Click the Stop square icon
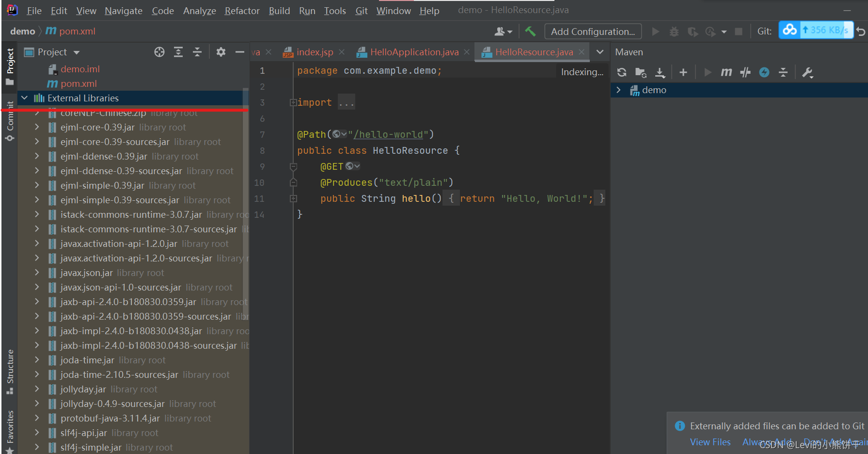The height and width of the screenshot is (454, 868). 739,32
